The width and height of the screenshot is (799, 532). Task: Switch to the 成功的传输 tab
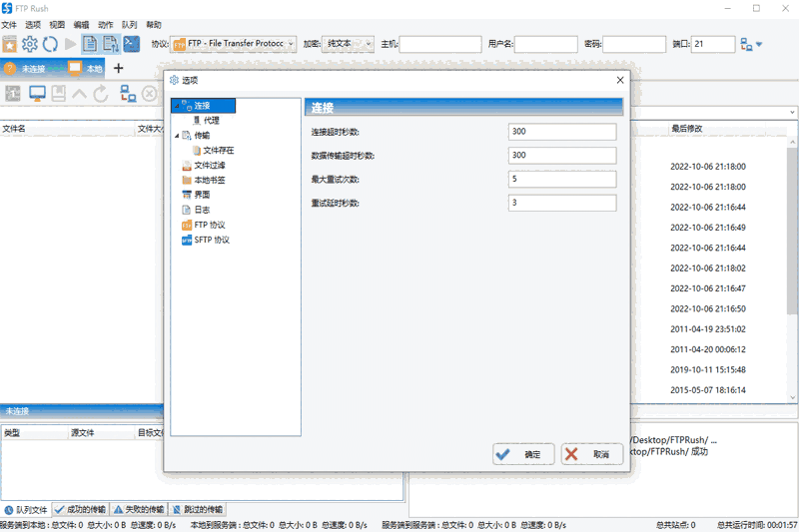tap(81, 510)
